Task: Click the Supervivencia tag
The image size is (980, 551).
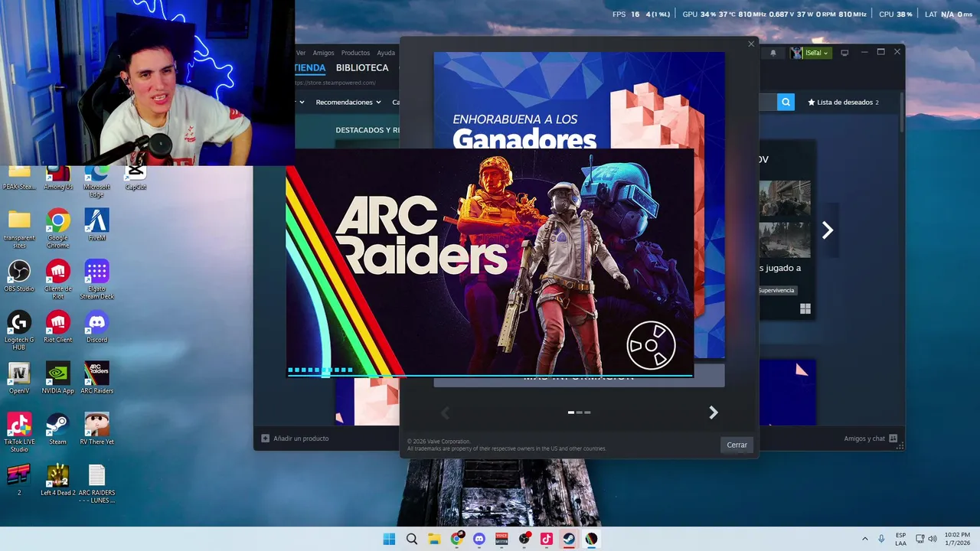Action: coord(777,290)
